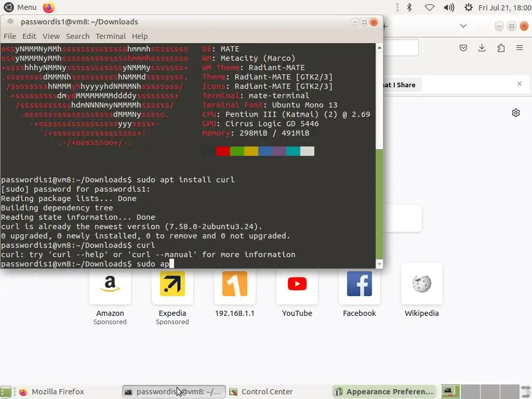Switch to Appearance Preferences taskbar button

384,392
